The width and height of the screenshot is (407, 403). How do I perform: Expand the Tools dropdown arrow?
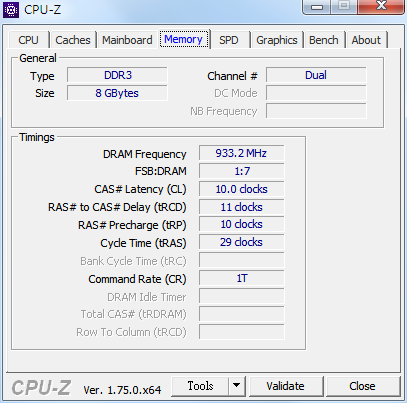(x=237, y=386)
